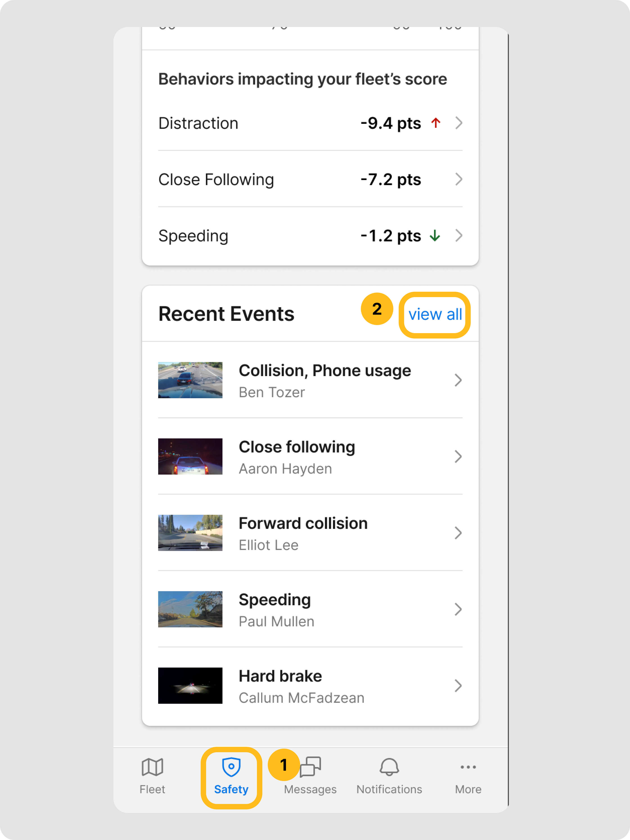
Task: Switch to the Notifications tab label
Action: pyautogui.click(x=389, y=789)
